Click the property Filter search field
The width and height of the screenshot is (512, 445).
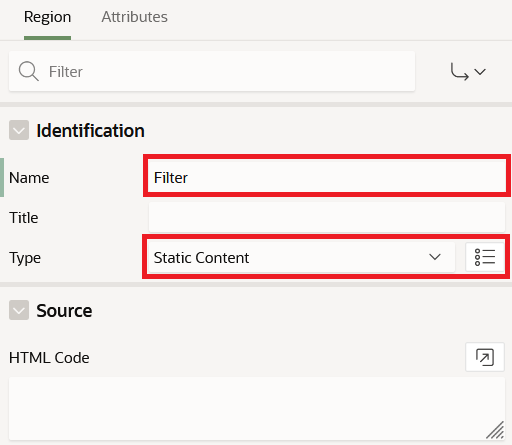tap(212, 71)
